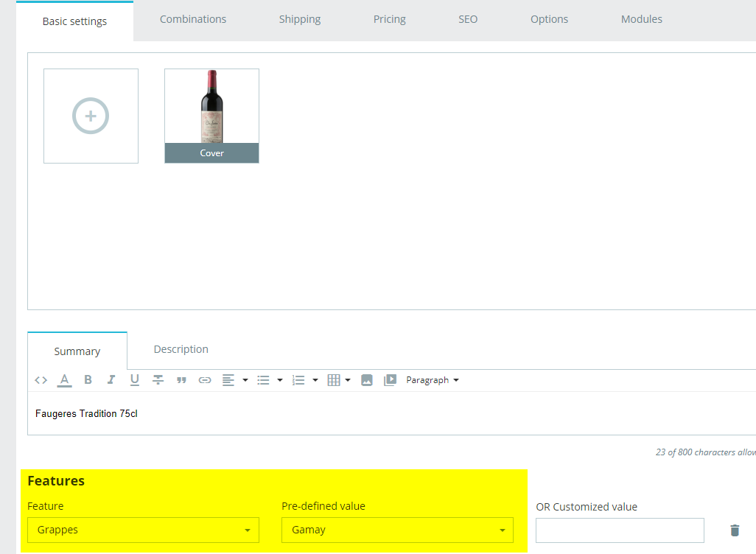
Task: Click the text alignment icon
Action: pos(228,380)
